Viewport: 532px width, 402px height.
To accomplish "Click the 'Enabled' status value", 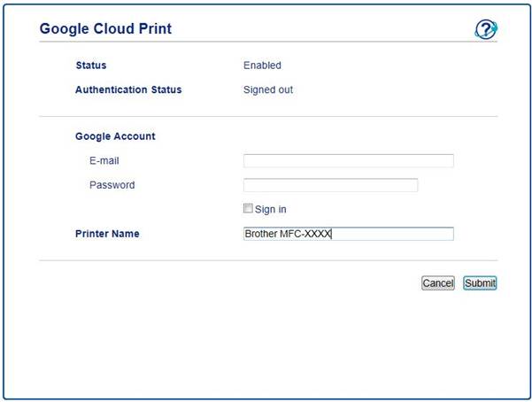I will (262, 66).
